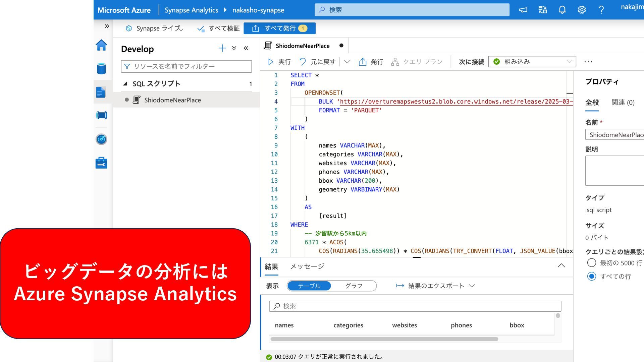
Task: Open the Monitor gauge hub icon
Action: [101, 139]
